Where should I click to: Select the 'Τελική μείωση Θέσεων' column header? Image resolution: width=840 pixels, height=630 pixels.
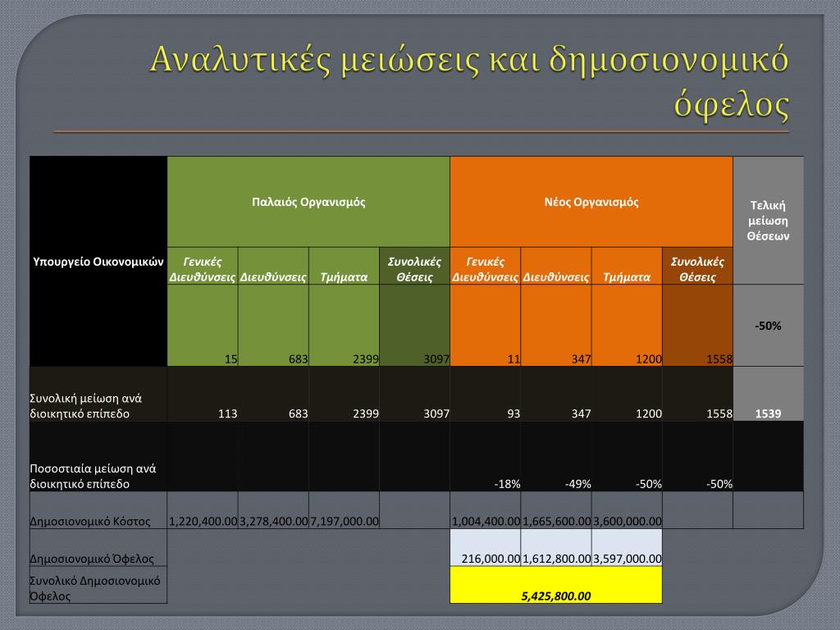click(x=768, y=220)
